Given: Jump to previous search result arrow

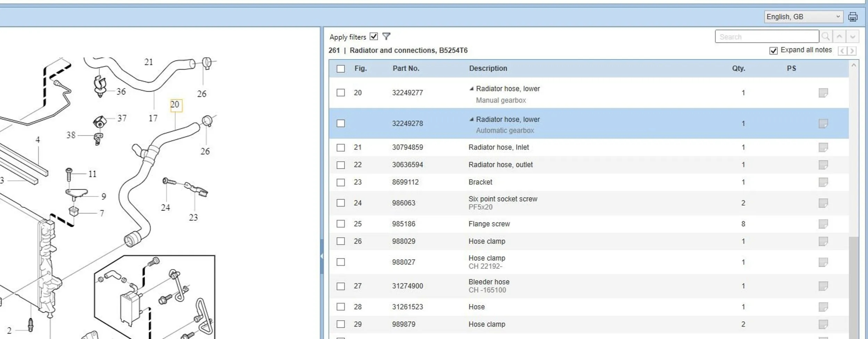Looking at the screenshot, I should tap(840, 37).
